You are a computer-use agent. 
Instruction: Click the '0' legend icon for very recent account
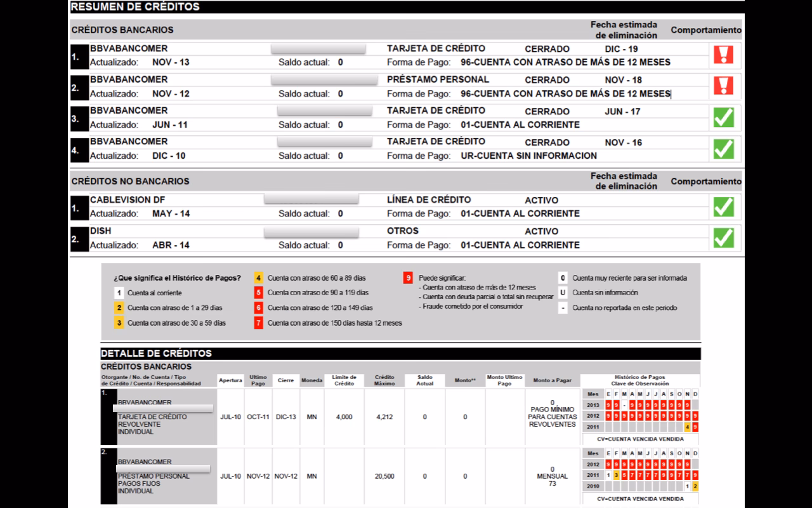pos(562,278)
